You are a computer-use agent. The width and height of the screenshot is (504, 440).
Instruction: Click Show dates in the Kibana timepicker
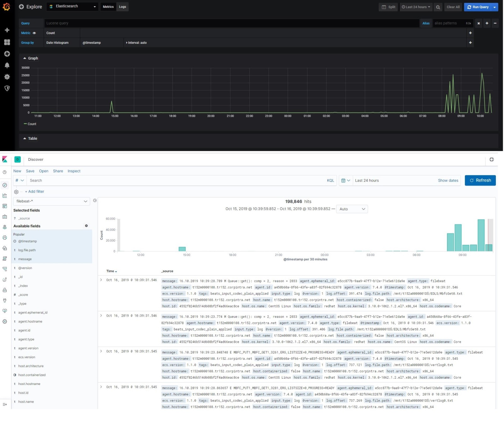pyautogui.click(x=448, y=180)
